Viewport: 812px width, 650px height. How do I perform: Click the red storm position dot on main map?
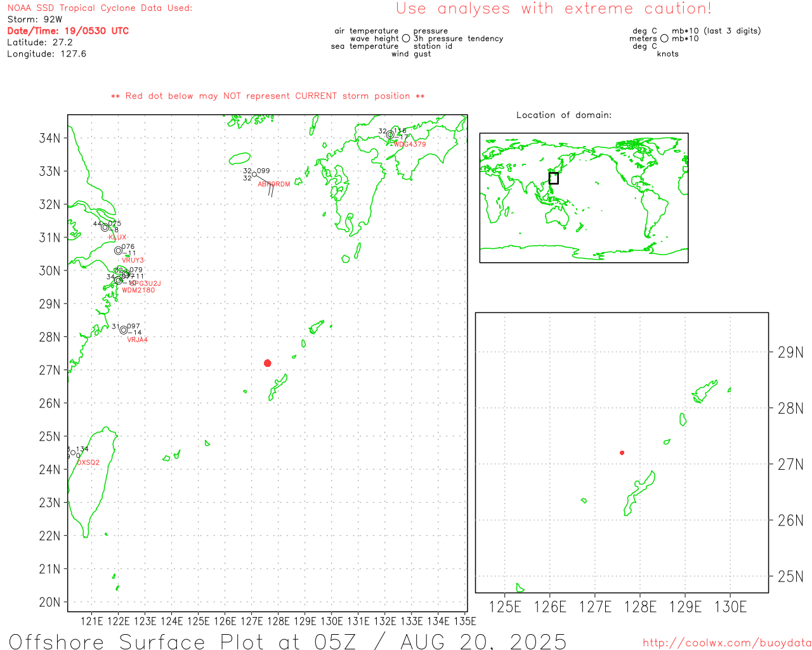coord(268,363)
